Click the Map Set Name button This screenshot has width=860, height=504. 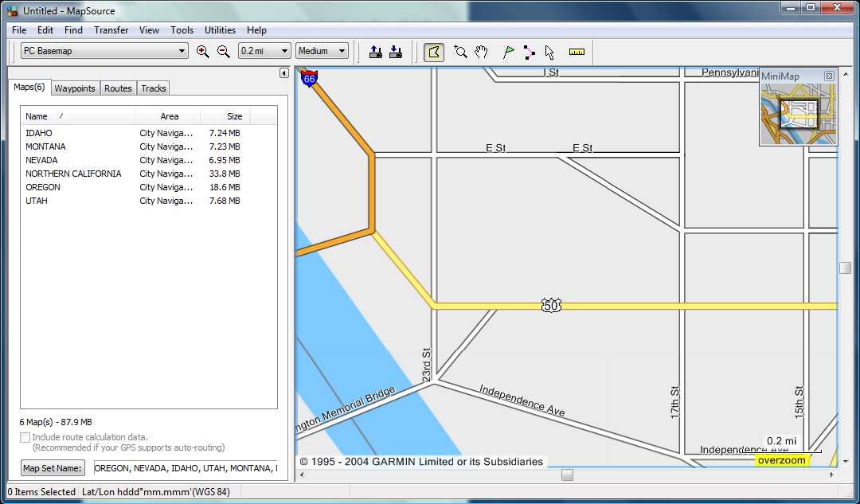(53, 468)
